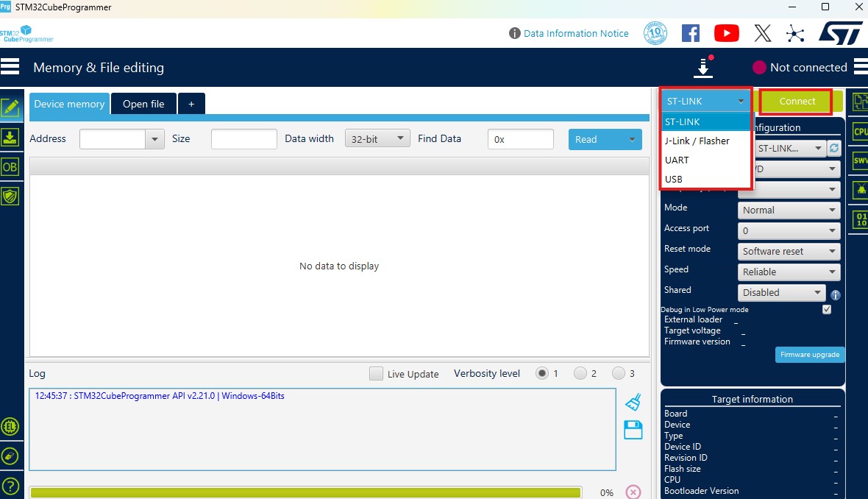Open the CPU core panel
The width and height of the screenshot is (868, 499).
(858, 131)
